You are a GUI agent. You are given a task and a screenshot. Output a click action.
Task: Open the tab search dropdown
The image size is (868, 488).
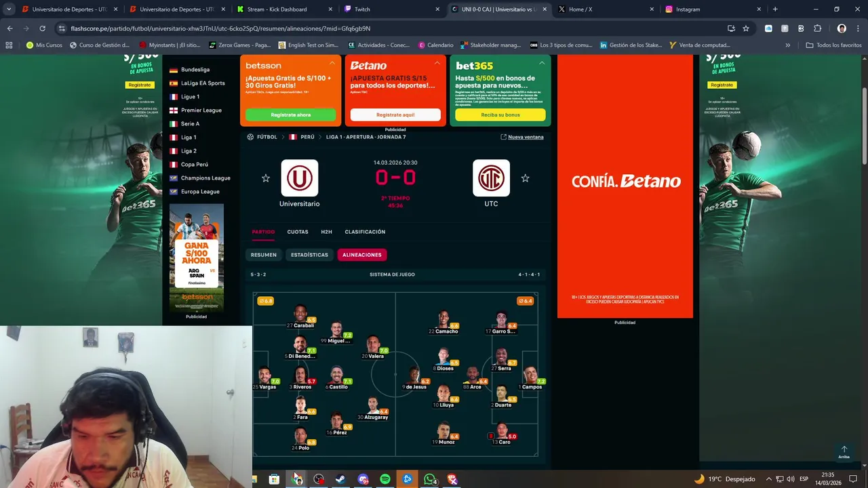click(8, 9)
